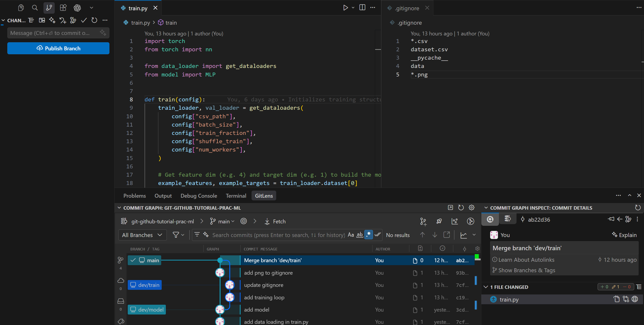644x325 pixels.
Task: Split the train.py editor right
Action: pyautogui.click(x=362, y=8)
